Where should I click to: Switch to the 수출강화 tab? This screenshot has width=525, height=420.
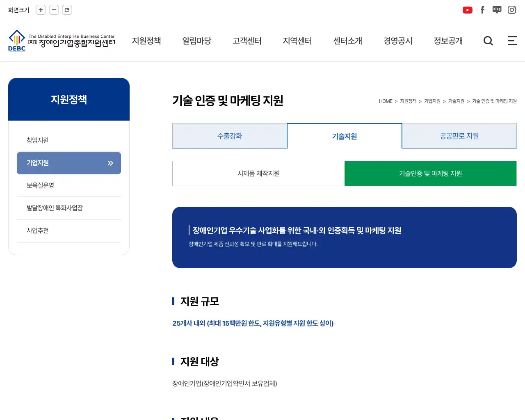tap(230, 136)
